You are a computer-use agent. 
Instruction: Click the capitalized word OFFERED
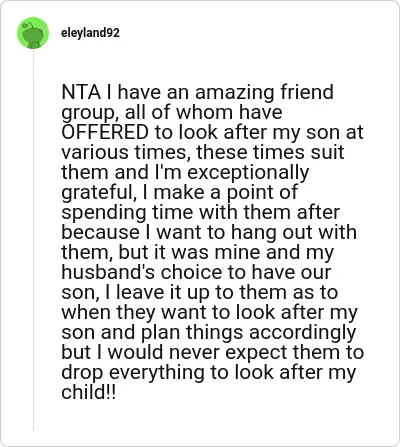tap(105, 132)
